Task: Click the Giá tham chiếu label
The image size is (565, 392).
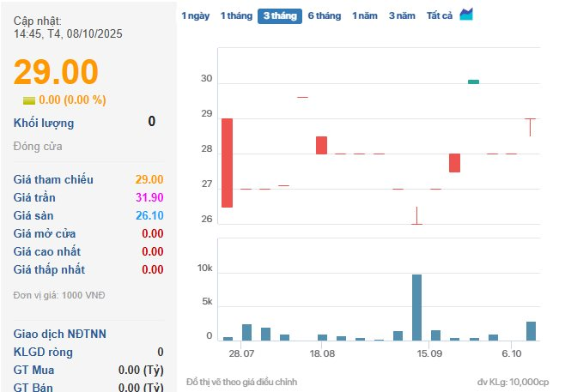Action: pyautogui.click(x=53, y=179)
